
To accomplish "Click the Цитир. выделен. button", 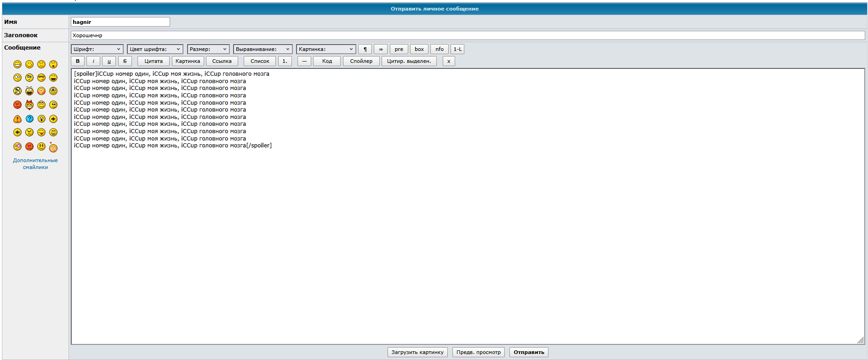I will tap(409, 61).
